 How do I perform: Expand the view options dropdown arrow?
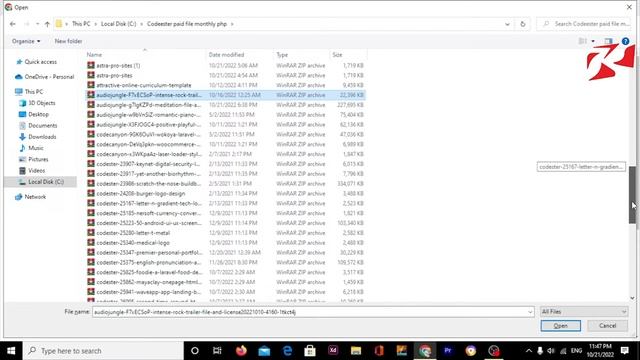[593, 41]
